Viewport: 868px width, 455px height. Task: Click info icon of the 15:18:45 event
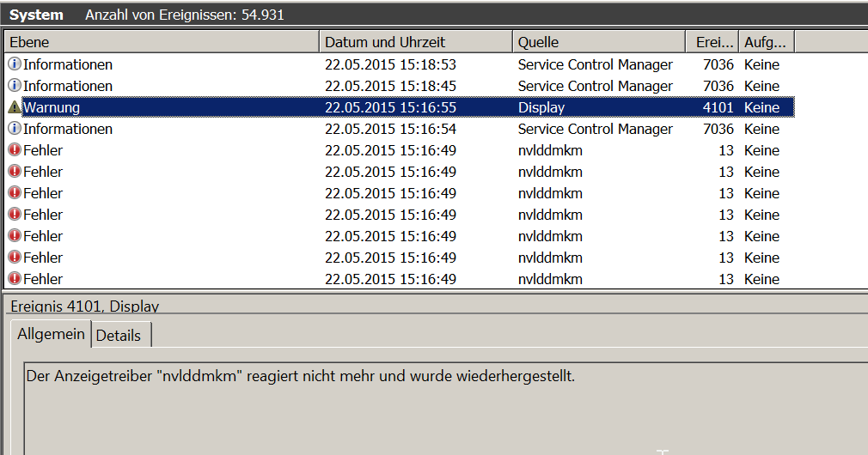(x=15, y=86)
